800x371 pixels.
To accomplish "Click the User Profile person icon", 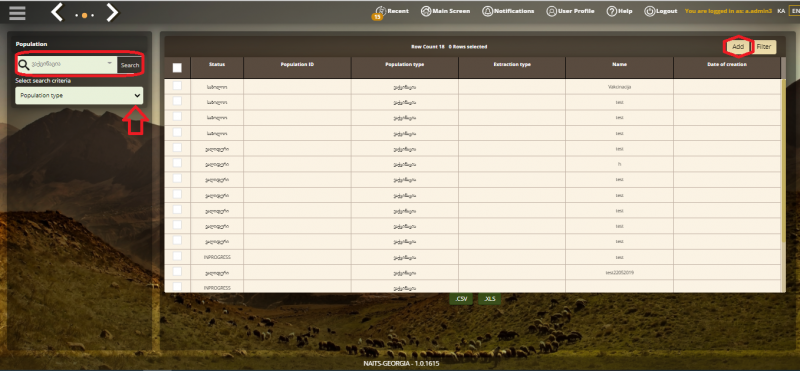I will click(551, 11).
